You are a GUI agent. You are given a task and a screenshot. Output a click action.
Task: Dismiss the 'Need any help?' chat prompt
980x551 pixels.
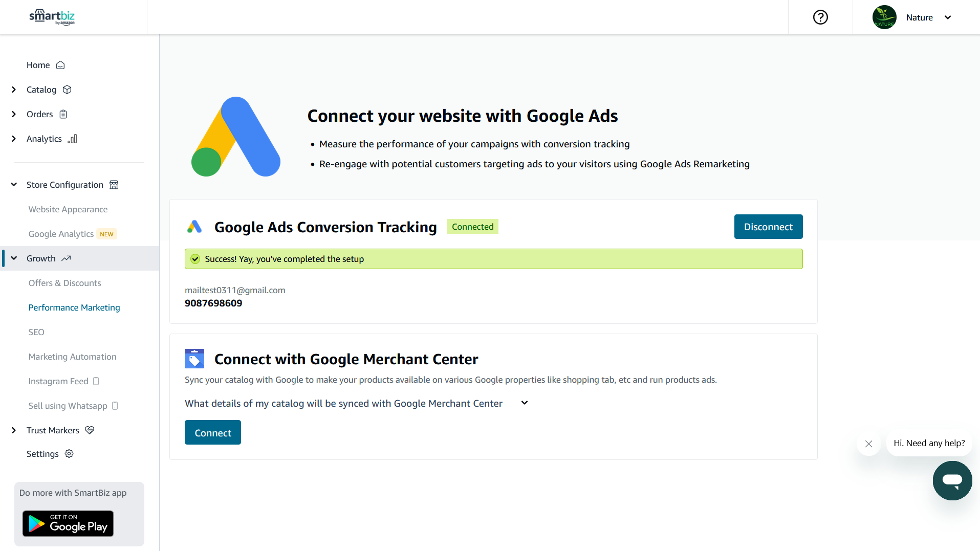point(868,444)
